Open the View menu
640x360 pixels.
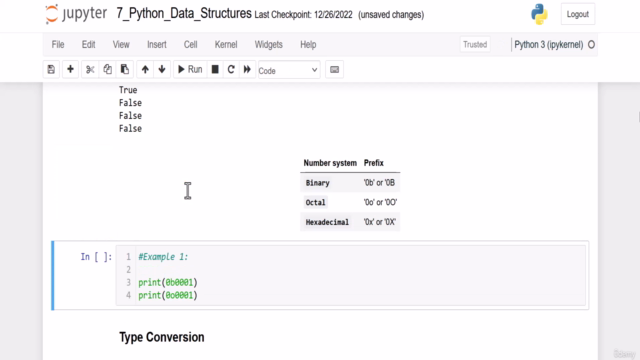tap(121, 44)
